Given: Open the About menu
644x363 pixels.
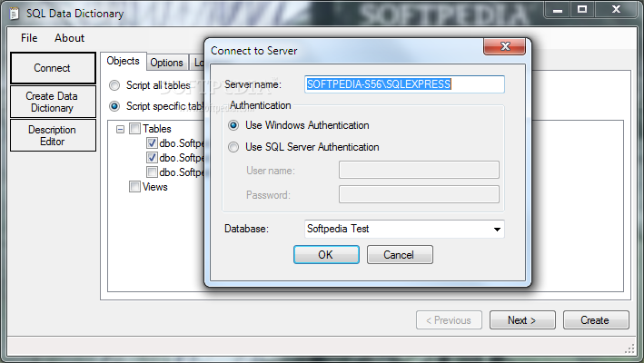Looking at the screenshot, I should pyautogui.click(x=69, y=38).
